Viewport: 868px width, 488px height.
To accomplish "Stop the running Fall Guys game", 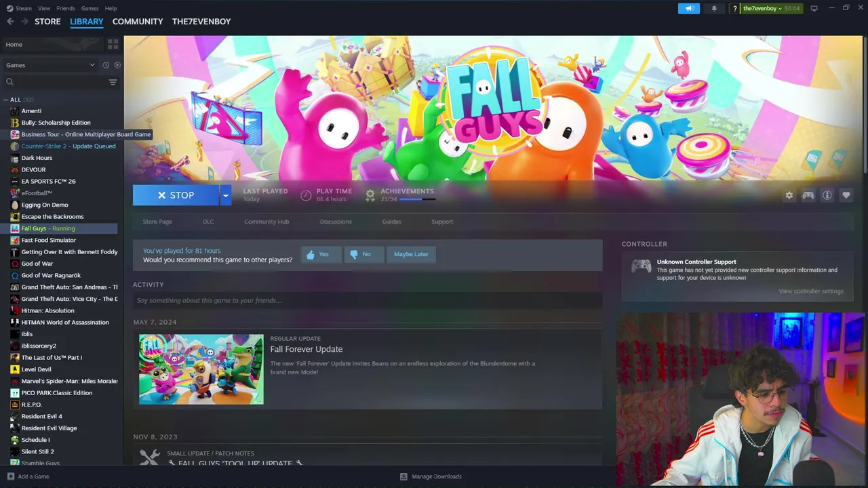I will 176,195.
